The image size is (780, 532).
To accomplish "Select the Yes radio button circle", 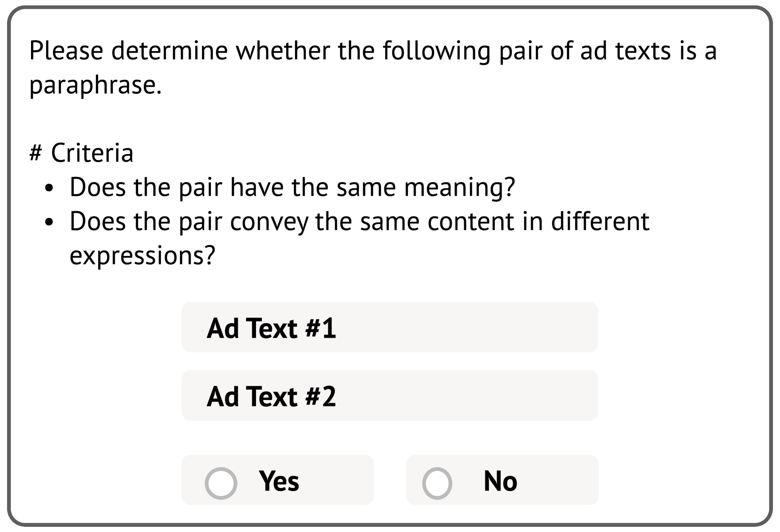I will pos(221,483).
